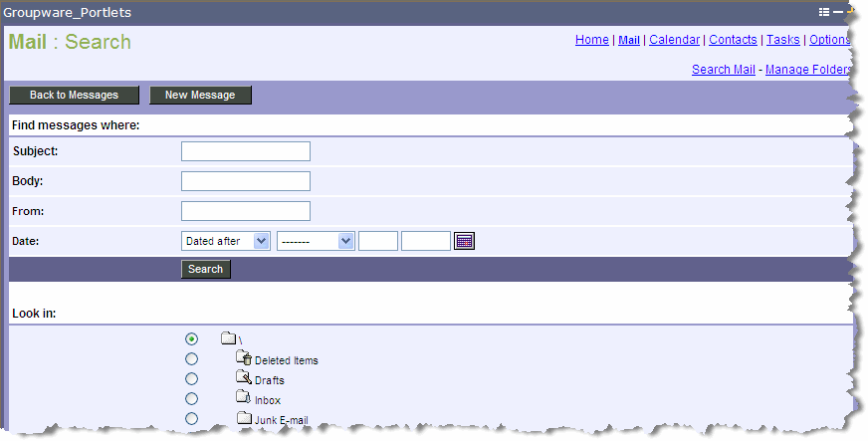This screenshot has width=868, height=441.
Task: Click into the Subject input field
Action: pos(246,151)
